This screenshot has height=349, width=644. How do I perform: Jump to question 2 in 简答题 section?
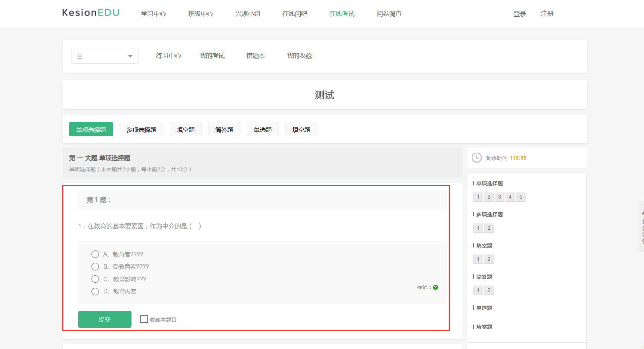pyautogui.click(x=489, y=290)
